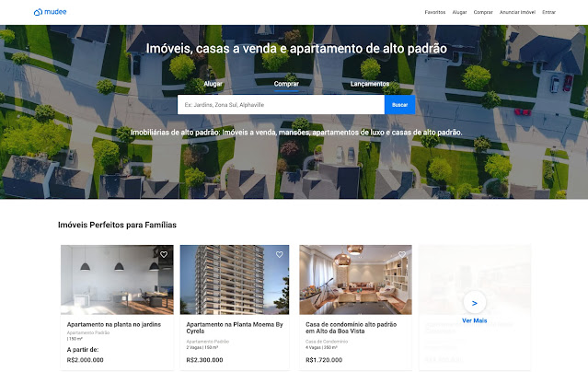Select price R$2.000.000
Screen dimensions: 588x372
pos(86,360)
